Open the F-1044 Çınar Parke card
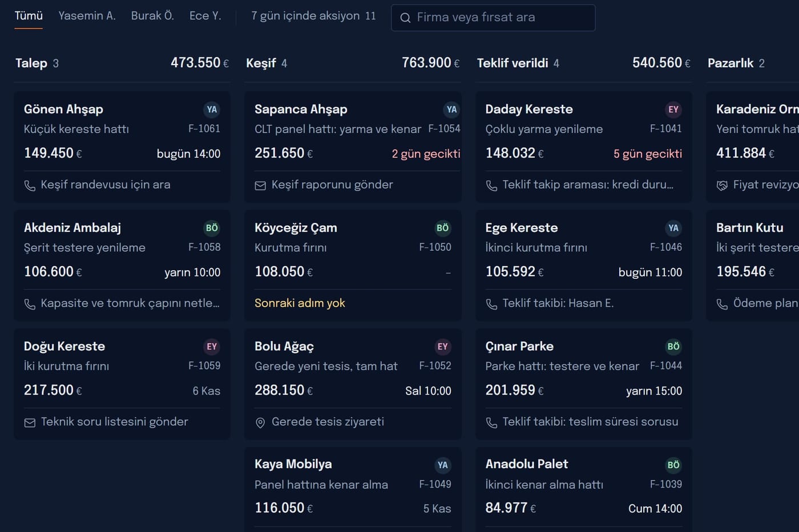Viewport: 799px width, 532px height. click(x=583, y=384)
